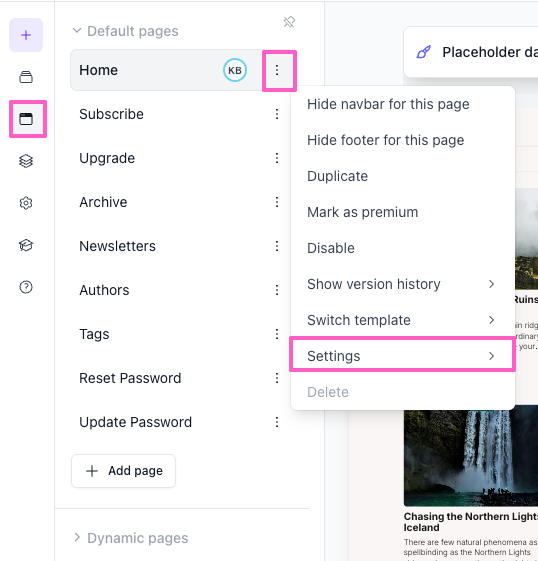Click the Placeholder data banner text

coord(490,52)
